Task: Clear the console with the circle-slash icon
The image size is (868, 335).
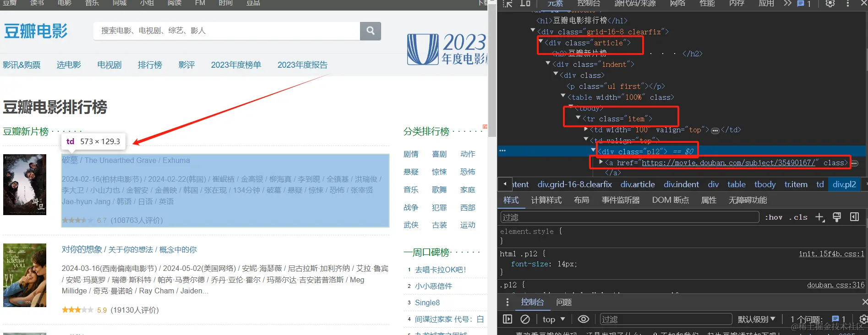Action: (525, 319)
